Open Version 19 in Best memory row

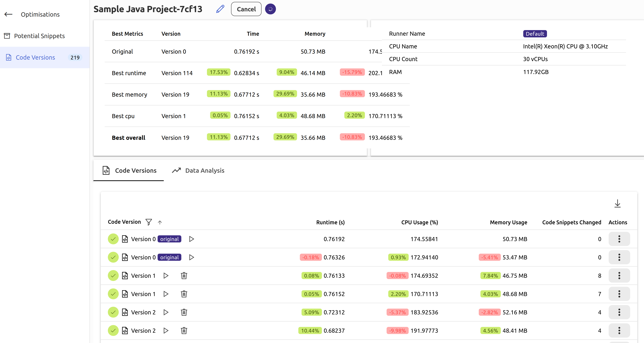(175, 95)
